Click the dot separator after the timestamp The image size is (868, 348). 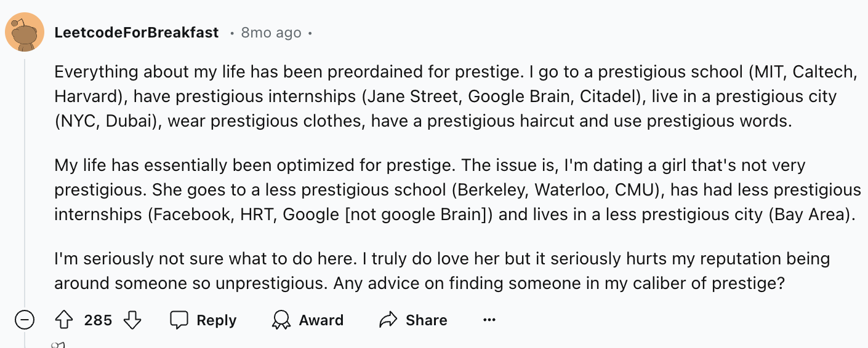click(310, 33)
